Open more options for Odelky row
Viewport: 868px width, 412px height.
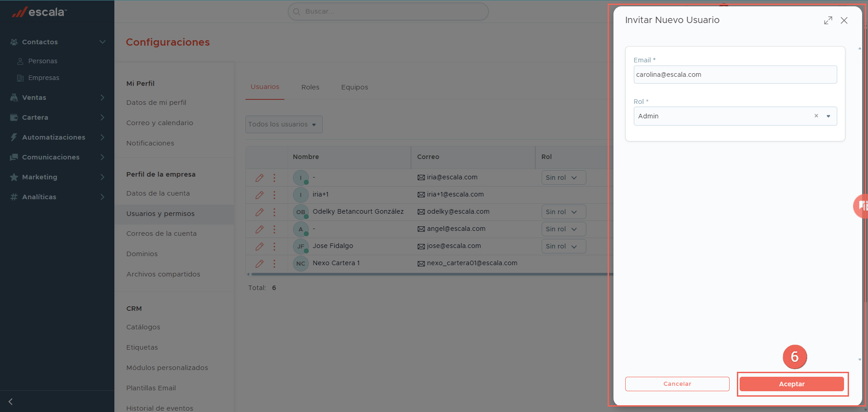(274, 212)
